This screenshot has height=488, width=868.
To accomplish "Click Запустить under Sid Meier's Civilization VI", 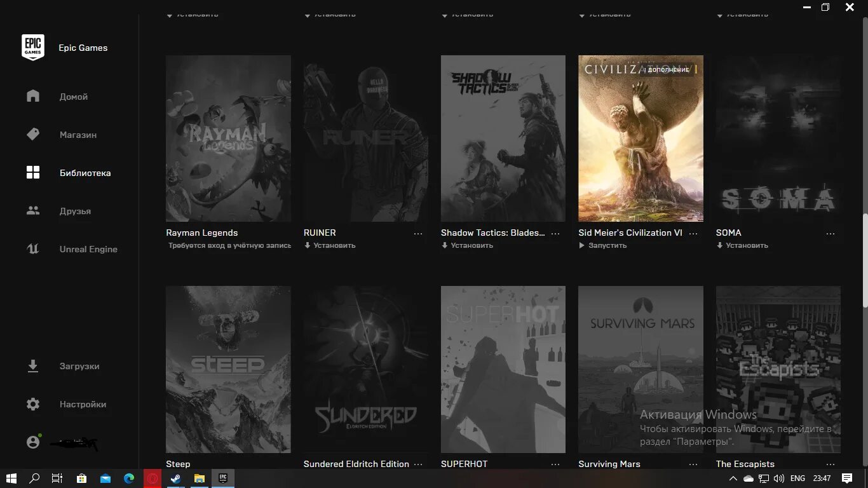I will coord(603,245).
